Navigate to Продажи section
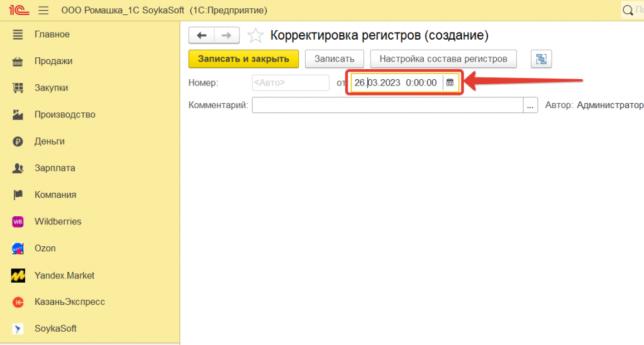This screenshot has height=345, width=644. click(53, 61)
